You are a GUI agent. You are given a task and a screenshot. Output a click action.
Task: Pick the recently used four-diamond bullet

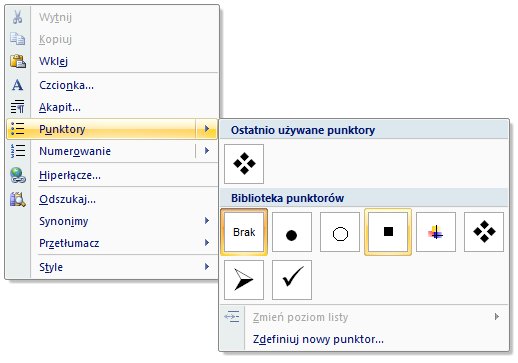[x=244, y=164]
